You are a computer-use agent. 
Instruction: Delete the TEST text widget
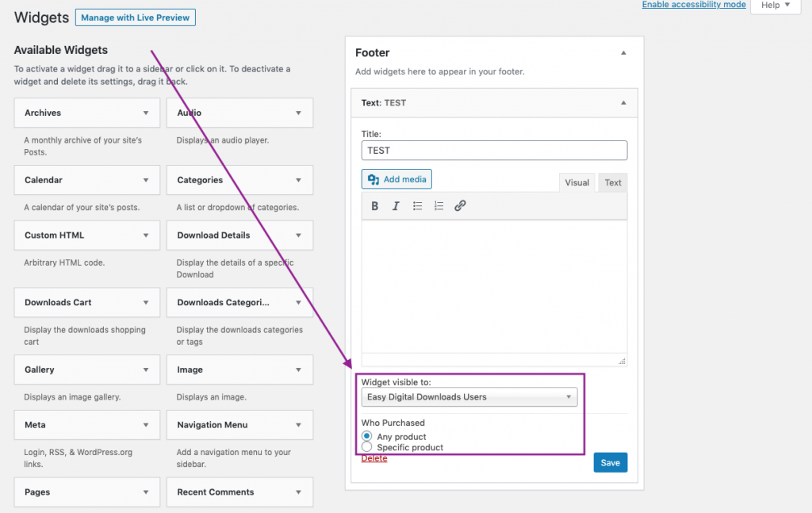(x=373, y=457)
